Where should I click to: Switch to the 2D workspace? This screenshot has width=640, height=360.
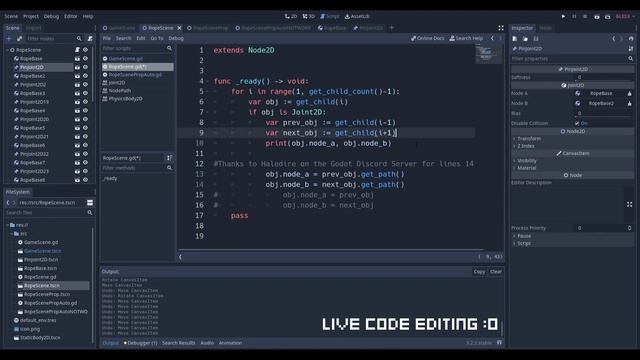click(x=291, y=16)
